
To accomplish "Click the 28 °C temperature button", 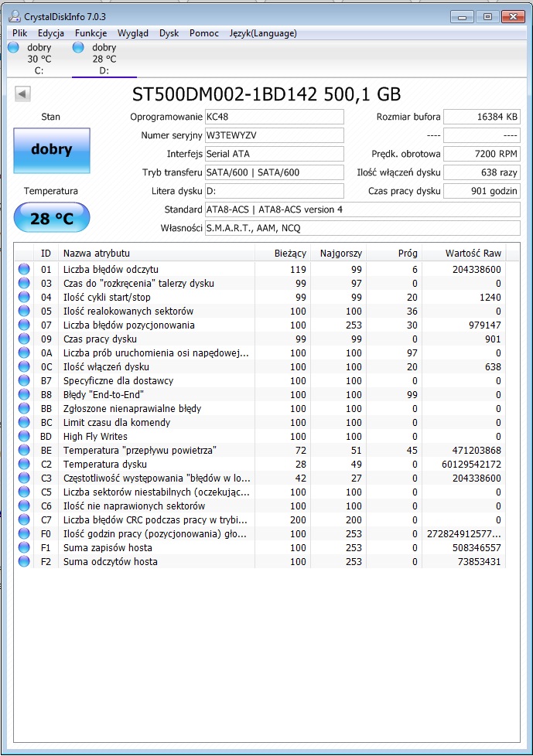I will coord(52,217).
